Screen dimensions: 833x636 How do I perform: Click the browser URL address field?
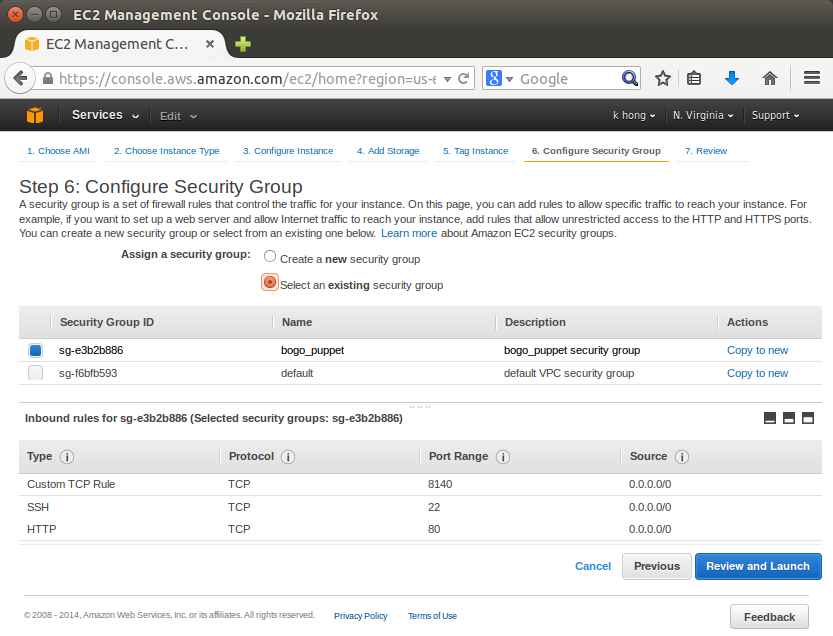[x=247, y=79]
